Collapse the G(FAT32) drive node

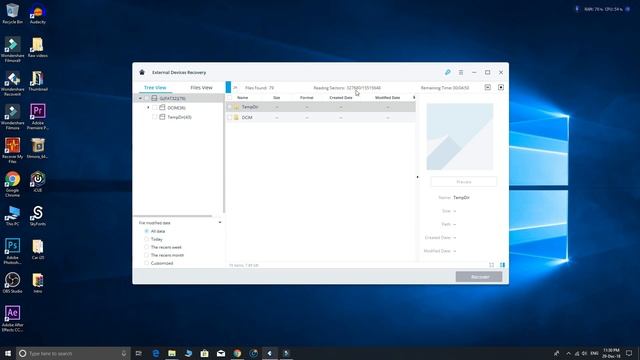coord(140,98)
